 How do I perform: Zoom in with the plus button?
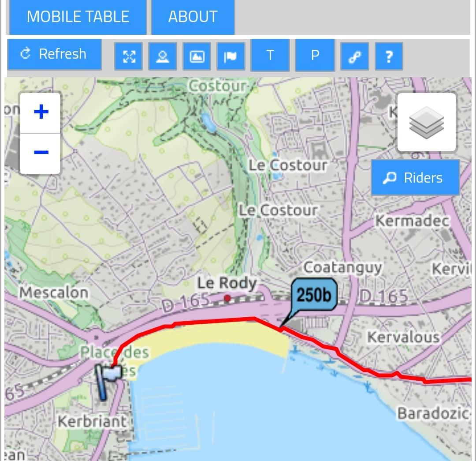41,112
